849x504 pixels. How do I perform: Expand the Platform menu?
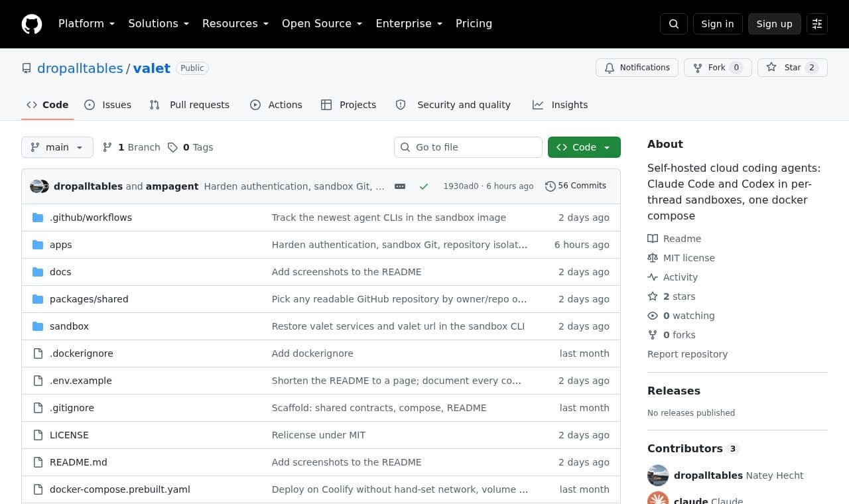coord(86,24)
